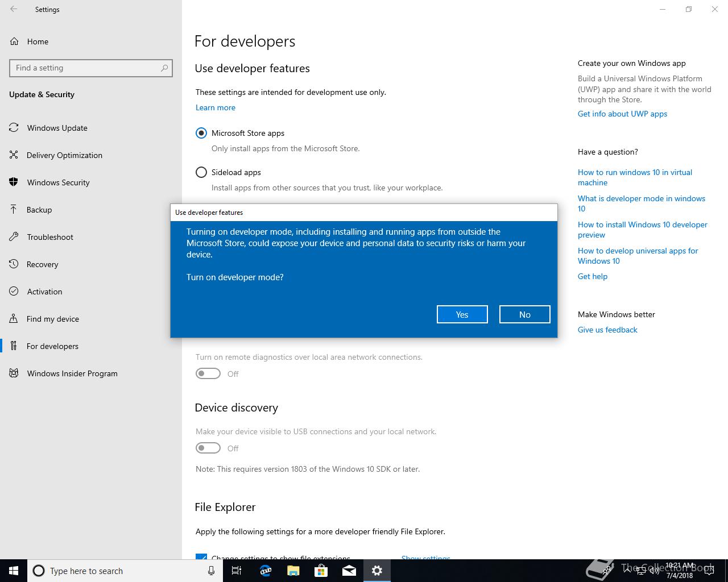Open Task View from taskbar
728x582 pixels.
pos(237,571)
